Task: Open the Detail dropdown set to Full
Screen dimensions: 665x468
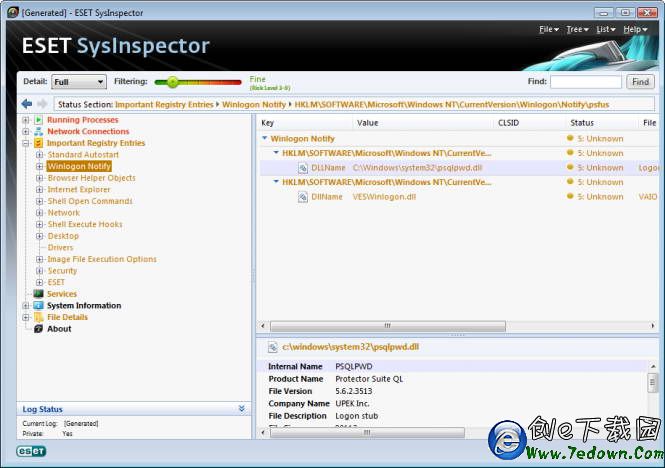Action: (x=79, y=82)
